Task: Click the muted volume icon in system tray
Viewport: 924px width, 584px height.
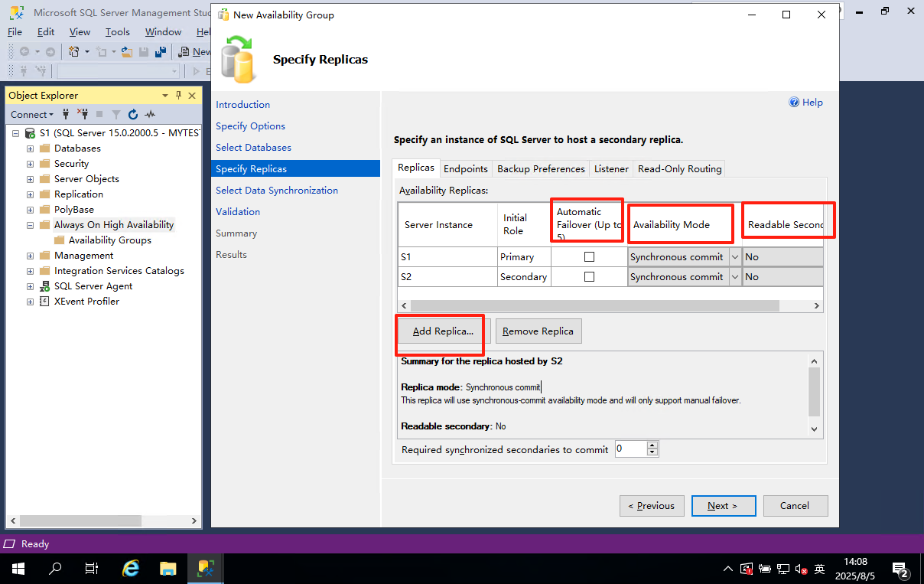Action: point(802,569)
